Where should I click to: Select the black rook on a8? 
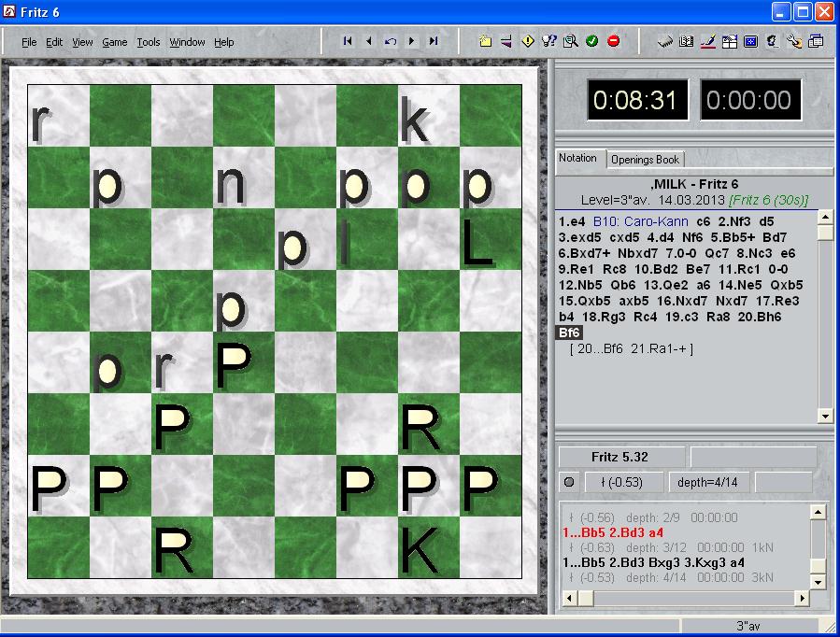point(58,116)
